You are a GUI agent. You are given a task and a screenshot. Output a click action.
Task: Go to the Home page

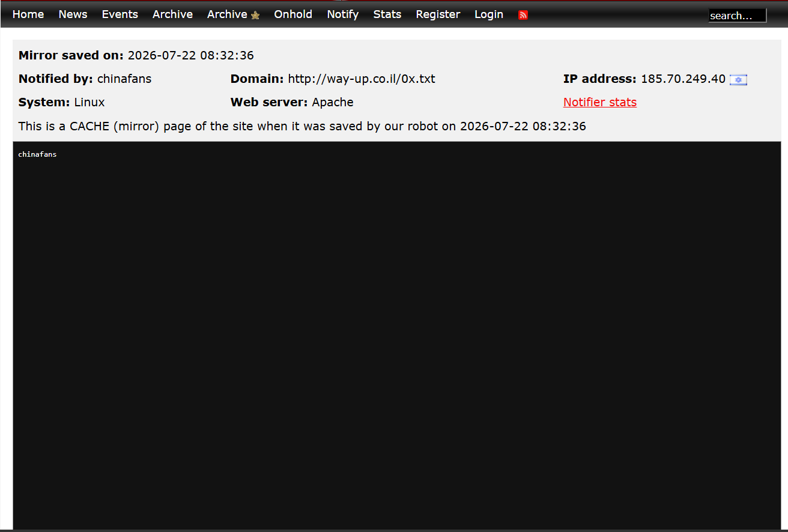(28, 14)
